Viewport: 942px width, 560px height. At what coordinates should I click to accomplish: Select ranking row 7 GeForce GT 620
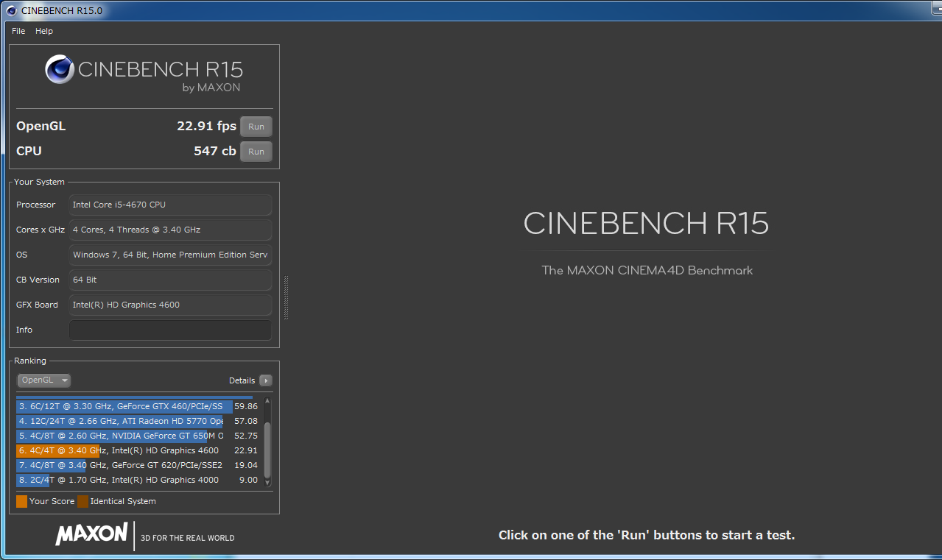[138, 465]
